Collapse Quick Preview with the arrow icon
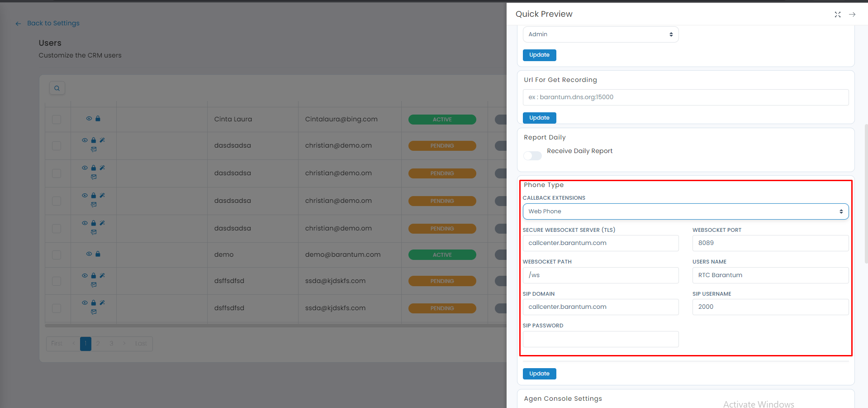The height and width of the screenshot is (408, 868). point(852,14)
